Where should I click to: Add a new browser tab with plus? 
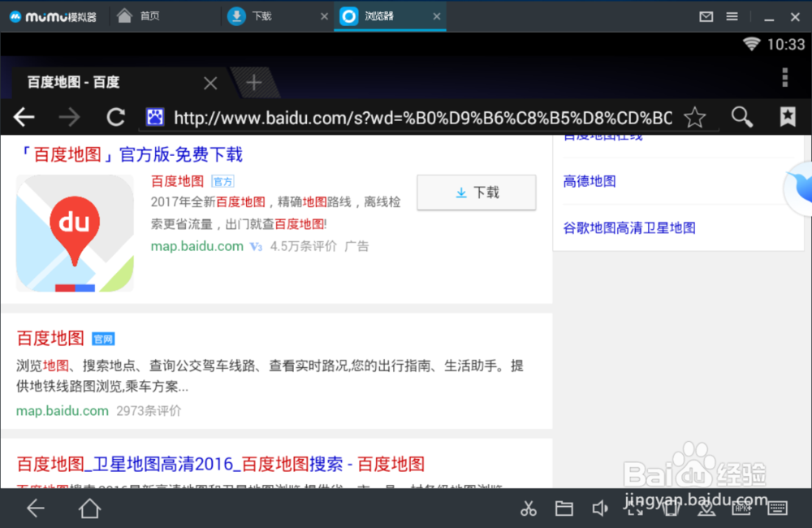pyautogui.click(x=253, y=82)
